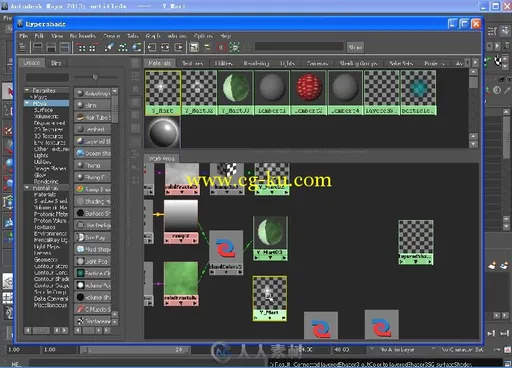Select Lights category in Maya tree
Viewport: 512px width, 368px height.
tap(41, 155)
